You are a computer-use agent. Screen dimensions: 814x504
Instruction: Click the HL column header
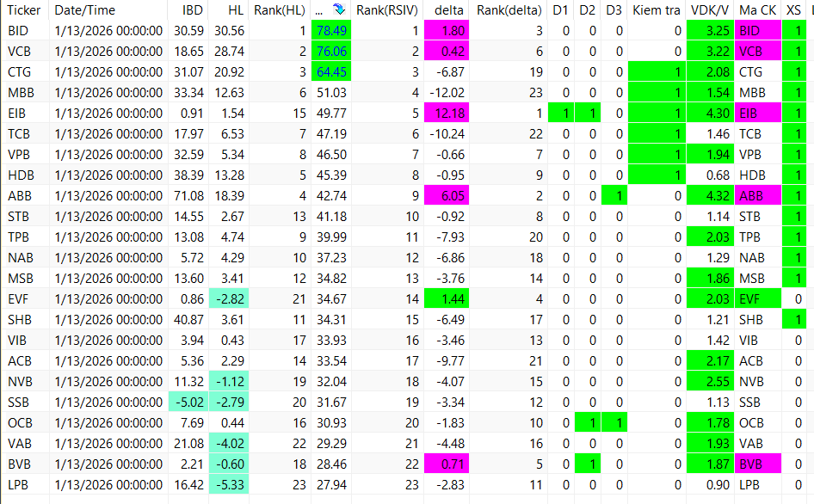point(237,9)
